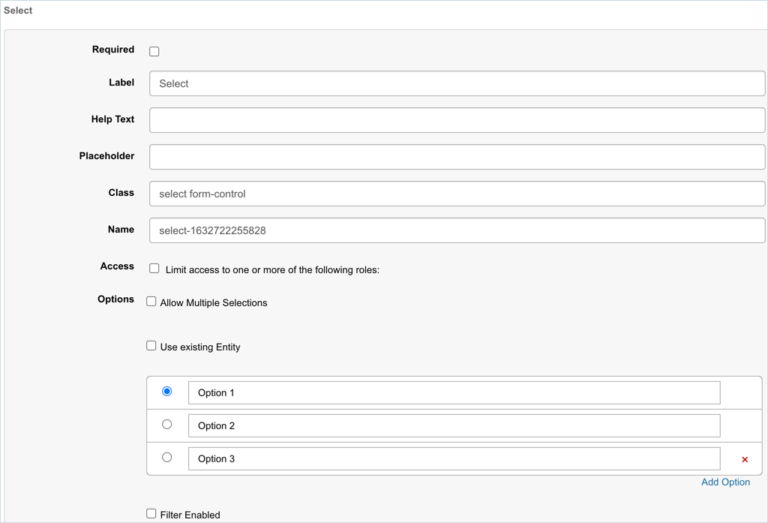This screenshot has width=768, height=523.
Task: Enable Limit access to roles checkbox
Action: click(x=154, y=268)
